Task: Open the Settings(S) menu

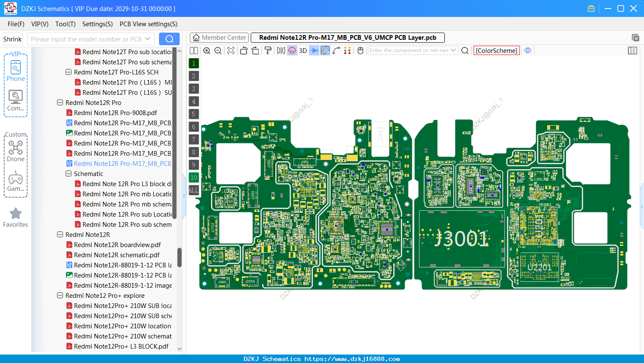Action: pos(98,24)
